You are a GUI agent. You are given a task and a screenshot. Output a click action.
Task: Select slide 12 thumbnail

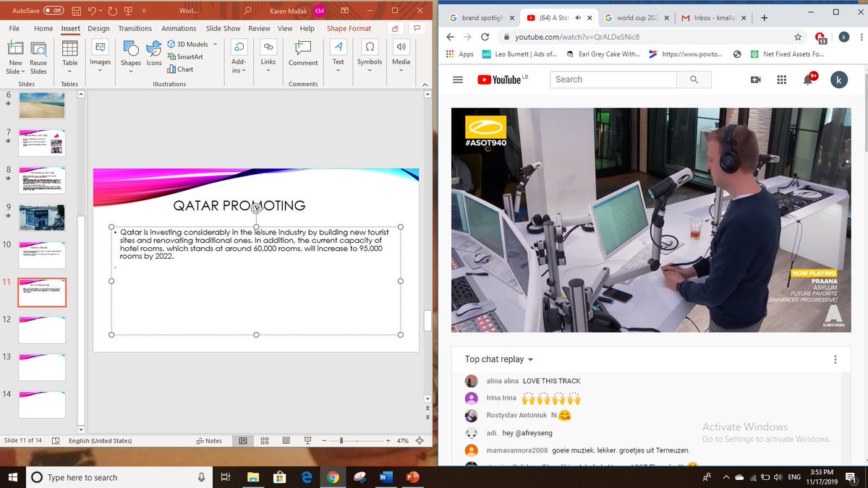tap(43, 330)
